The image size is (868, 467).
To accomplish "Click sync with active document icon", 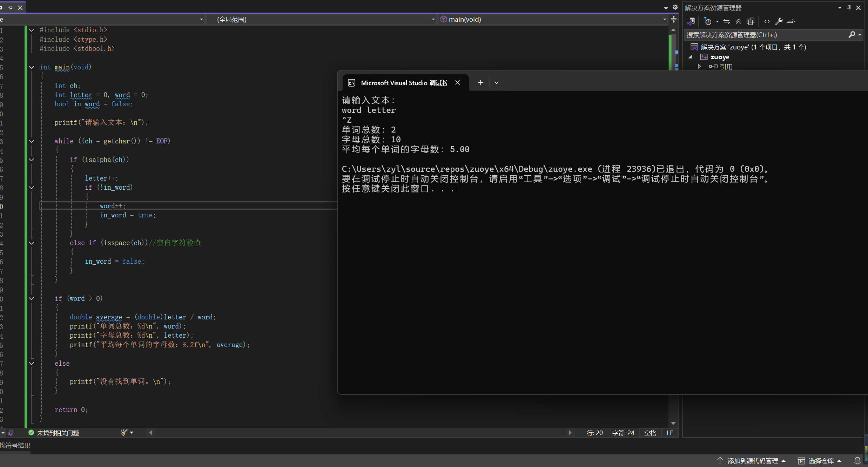I will point(727,21).
